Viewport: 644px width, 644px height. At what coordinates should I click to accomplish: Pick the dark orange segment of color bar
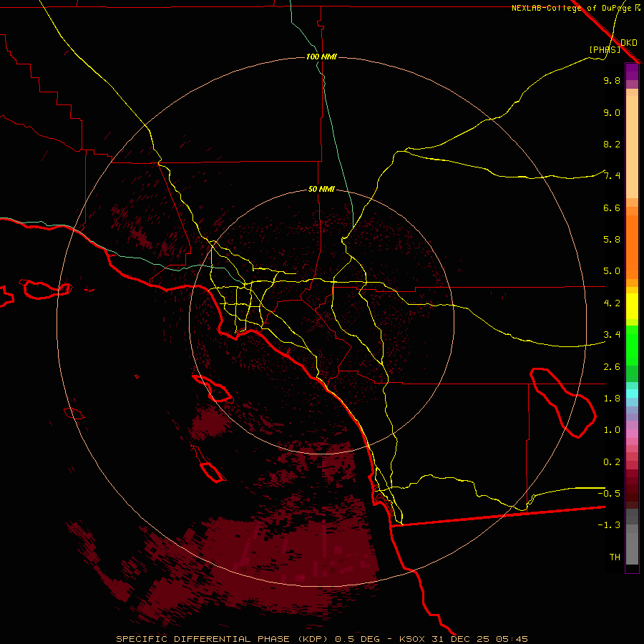(x=632, y=247)
